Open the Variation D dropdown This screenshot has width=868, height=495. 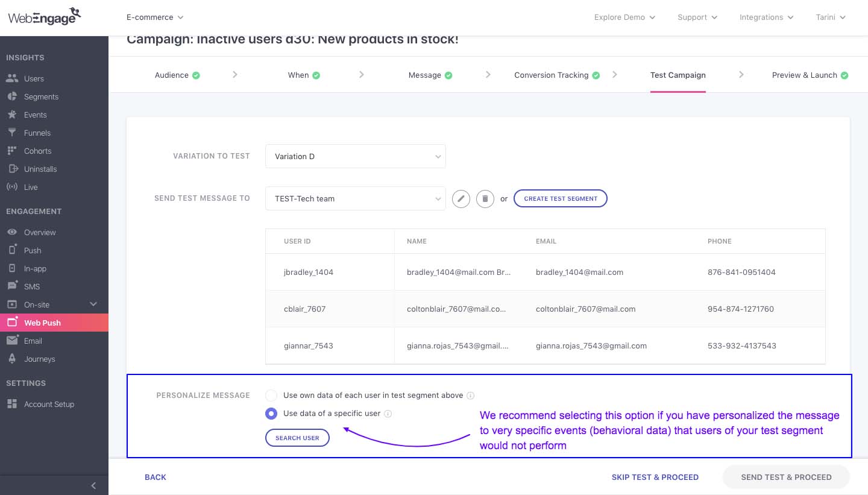356,156
